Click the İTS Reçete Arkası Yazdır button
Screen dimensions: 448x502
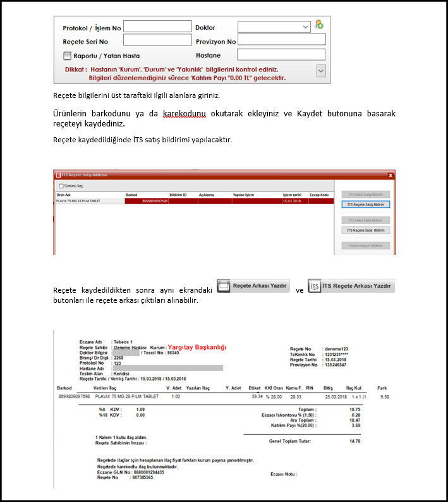(x=351, y=286)
